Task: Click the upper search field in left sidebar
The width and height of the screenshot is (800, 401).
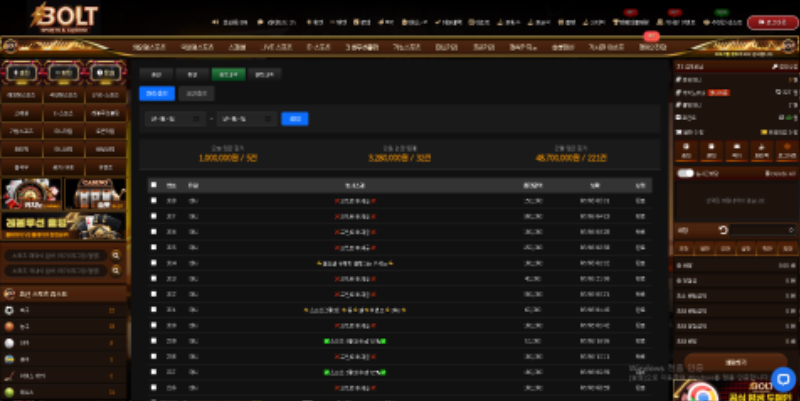Action: point(56,255)
